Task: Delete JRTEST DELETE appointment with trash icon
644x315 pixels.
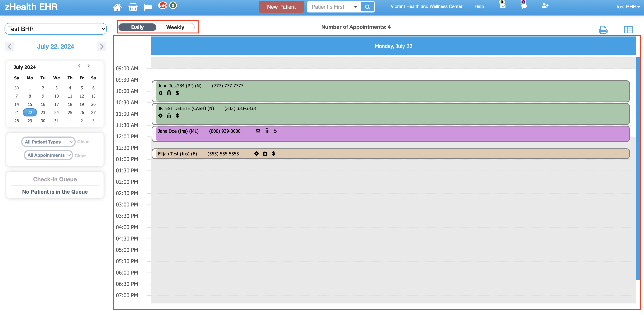Action: (169, 116)
